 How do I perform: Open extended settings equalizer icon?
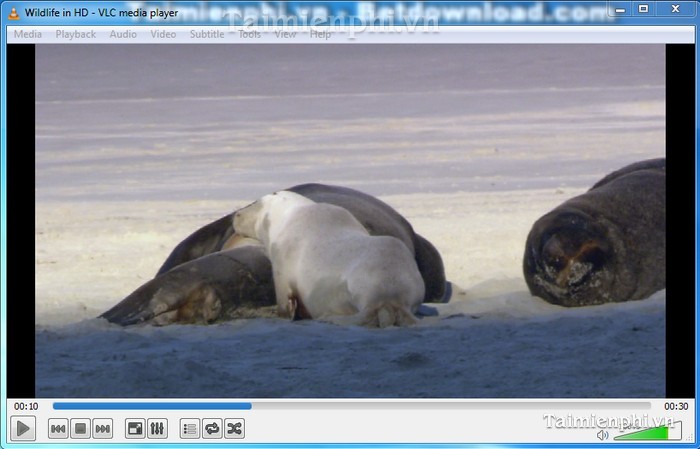point(157,429)
